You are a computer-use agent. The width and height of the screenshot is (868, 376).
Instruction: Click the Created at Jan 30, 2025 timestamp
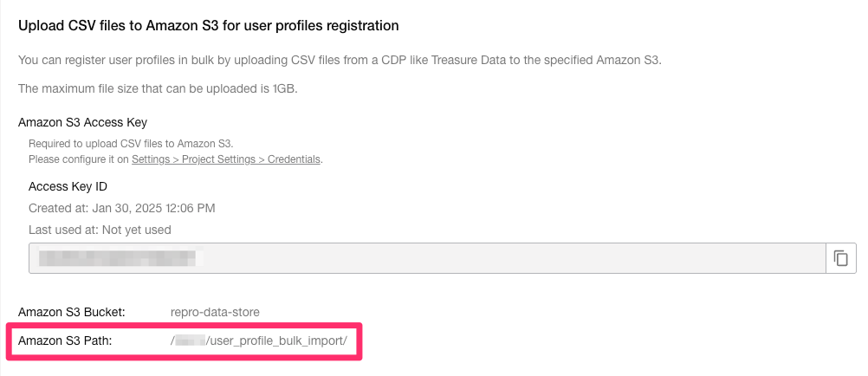click(122, 208)
